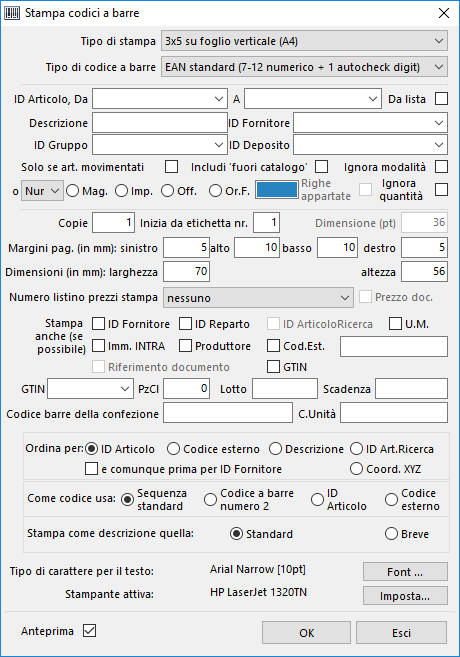The width and height of the screenshot is (460, 657).
Task: Confirm with the OK button
Action: [x=306, y=632]
